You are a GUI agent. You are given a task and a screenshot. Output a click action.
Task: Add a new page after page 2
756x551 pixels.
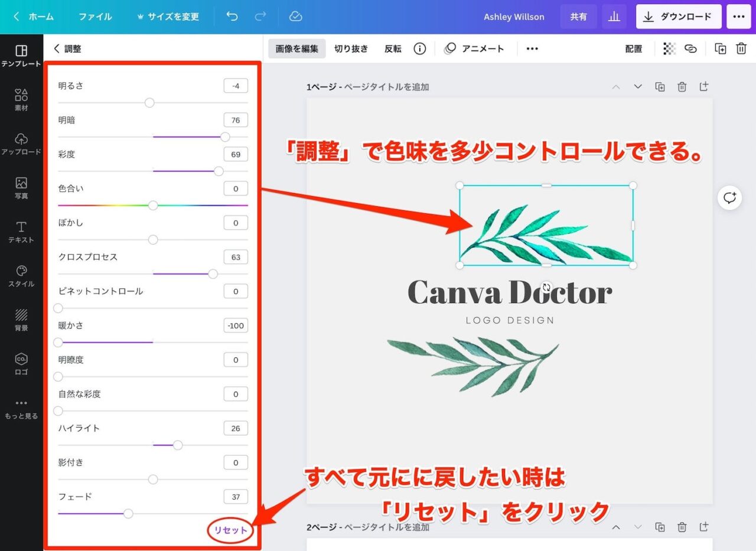click(704, 527)
